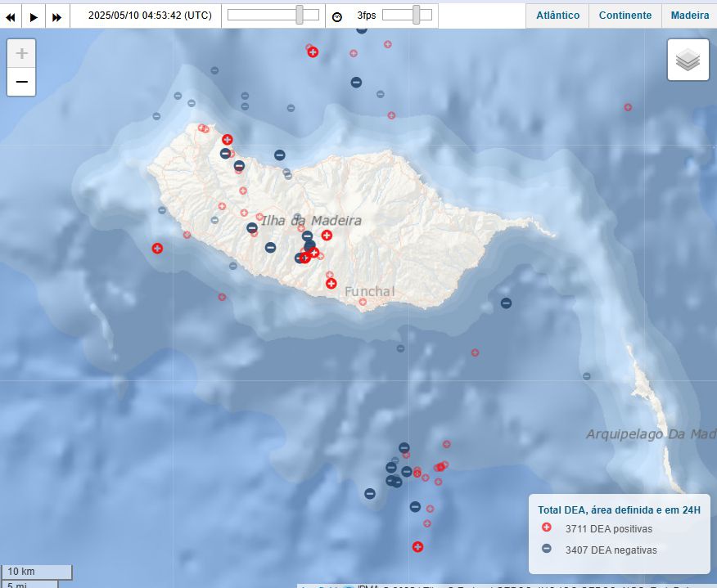
Task: Click the red plus icon in legend
Action: coord(547,527)
